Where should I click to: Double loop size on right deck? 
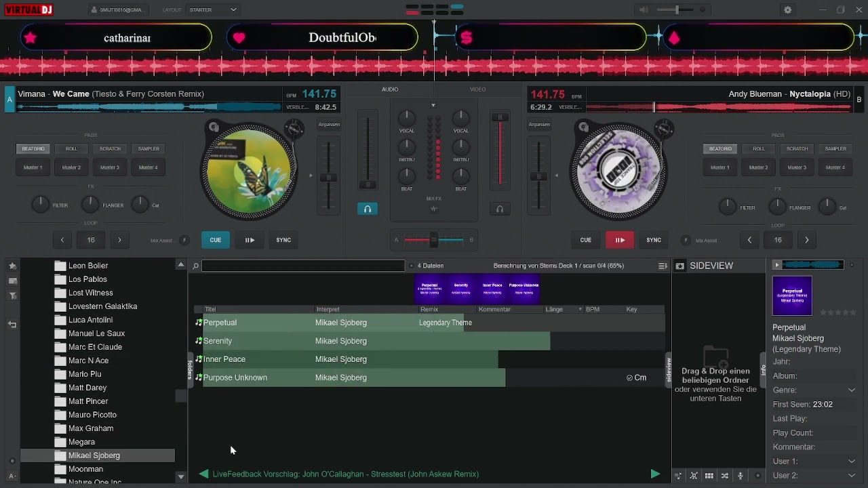coord(806,240)
